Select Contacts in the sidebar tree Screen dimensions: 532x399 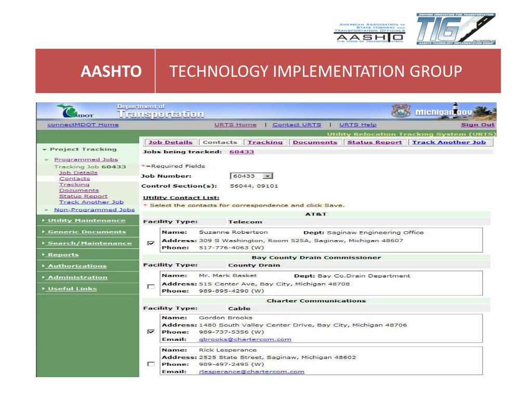(74, 179)
